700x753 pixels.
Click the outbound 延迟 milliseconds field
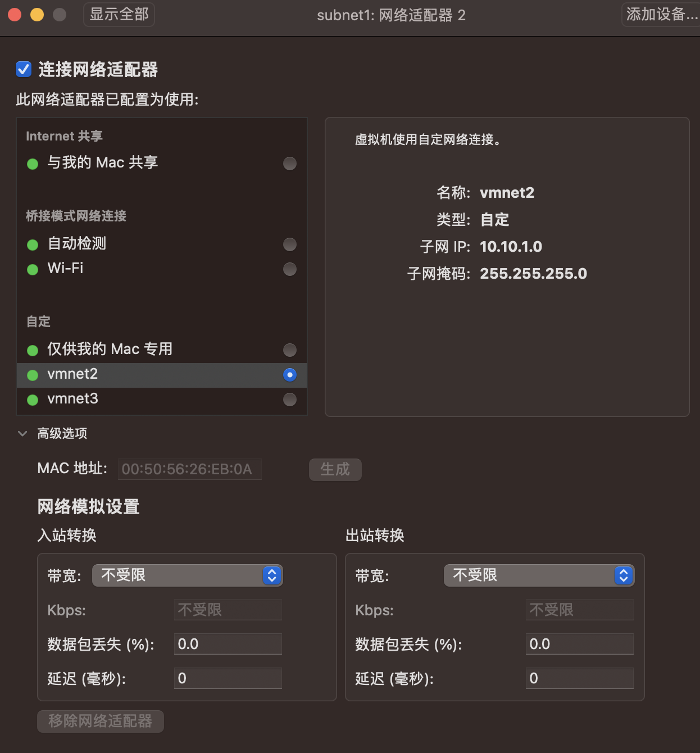(579, 678)
